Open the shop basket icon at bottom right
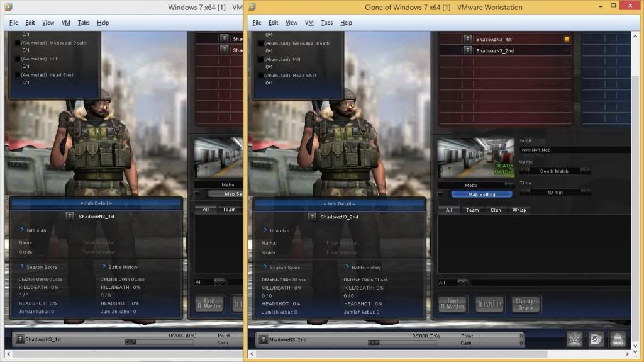The width and height of the screenshot is (644, 362). click(618, 339)
